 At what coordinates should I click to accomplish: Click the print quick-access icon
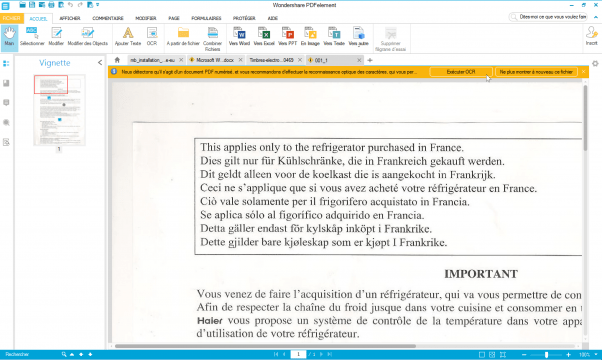51,5
